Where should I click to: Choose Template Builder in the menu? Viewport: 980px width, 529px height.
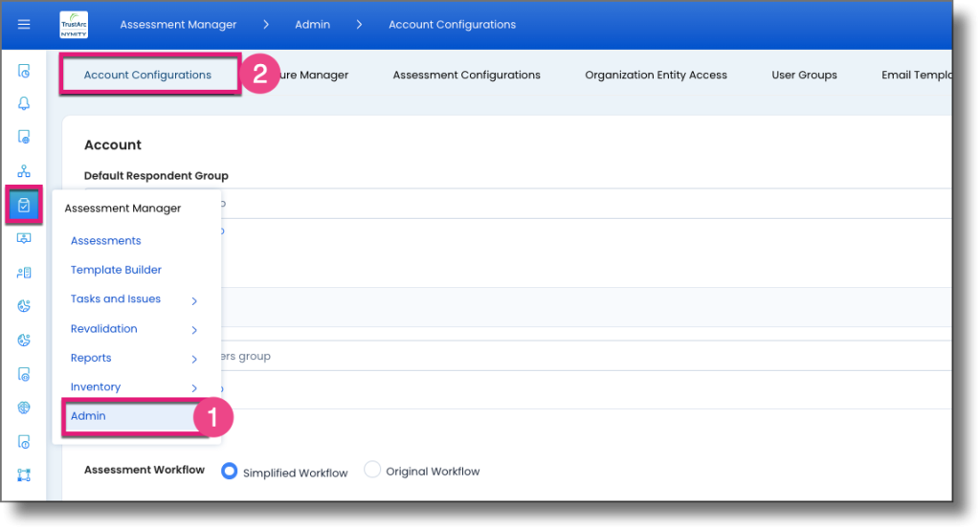[116, 270]
